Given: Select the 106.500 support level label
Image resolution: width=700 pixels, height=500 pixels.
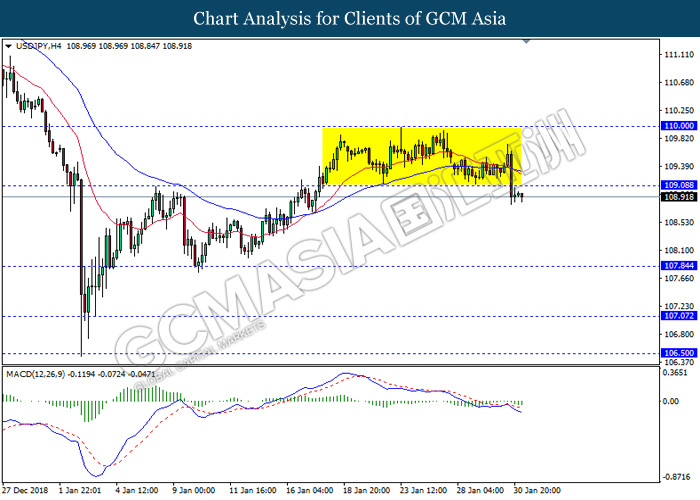Looking at the screenshot, I should (679, 353).
